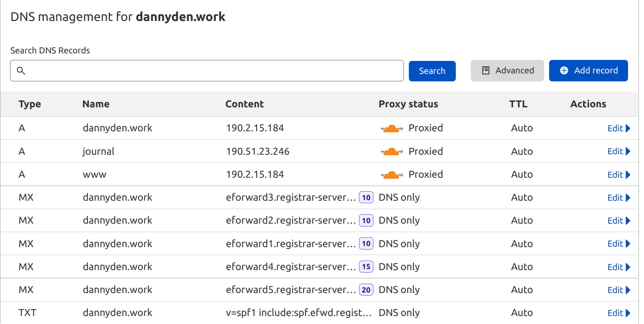Edit the eforward4 MX record
The image size is (644, 324).
(614, 267)
